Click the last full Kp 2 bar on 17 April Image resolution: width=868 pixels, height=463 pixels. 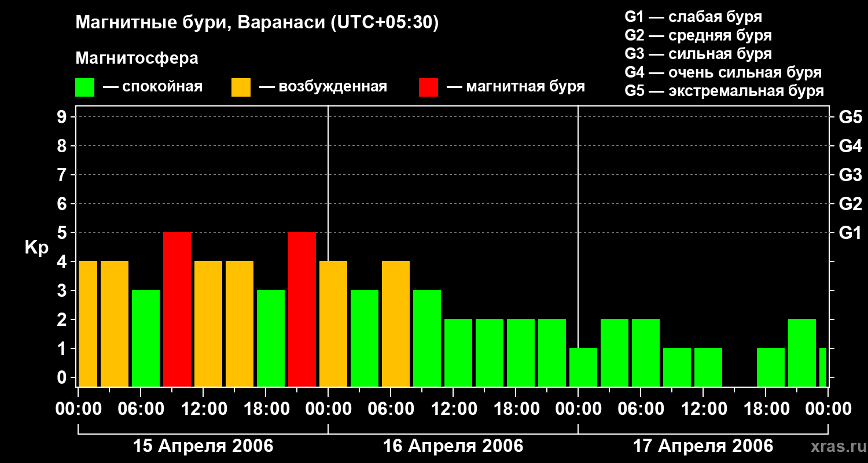click(802, 353)
